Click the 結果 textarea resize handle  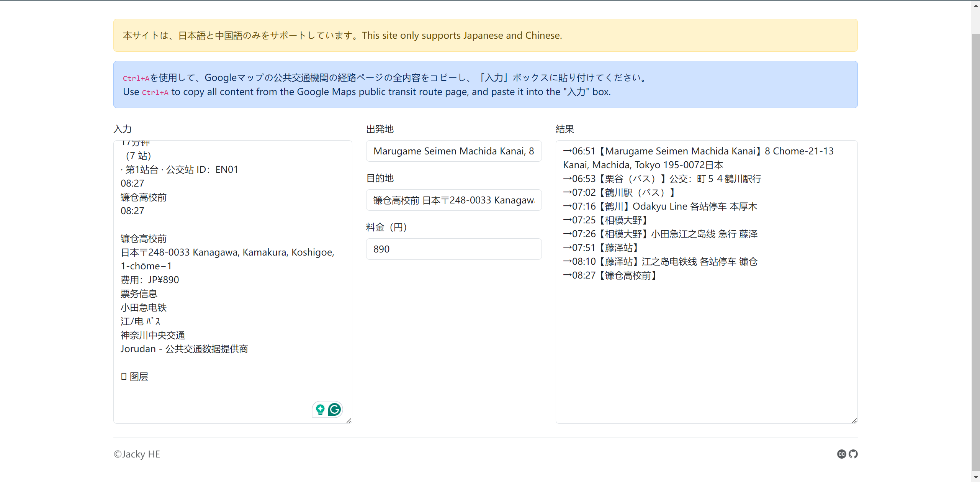854,420
